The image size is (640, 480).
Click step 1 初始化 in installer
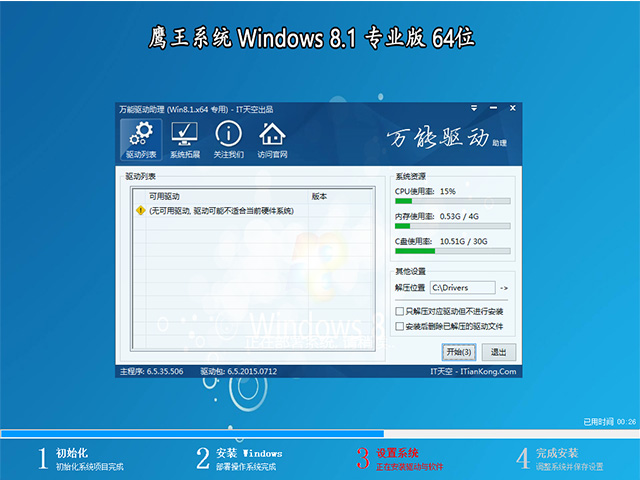point(80,459)
